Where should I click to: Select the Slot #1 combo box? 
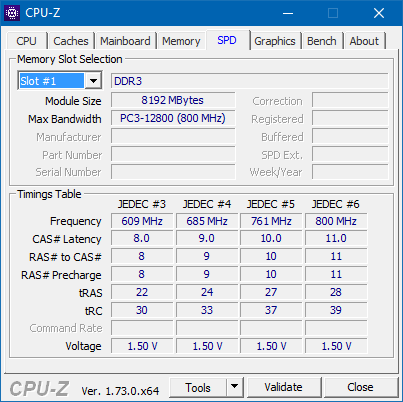point(60,81)
